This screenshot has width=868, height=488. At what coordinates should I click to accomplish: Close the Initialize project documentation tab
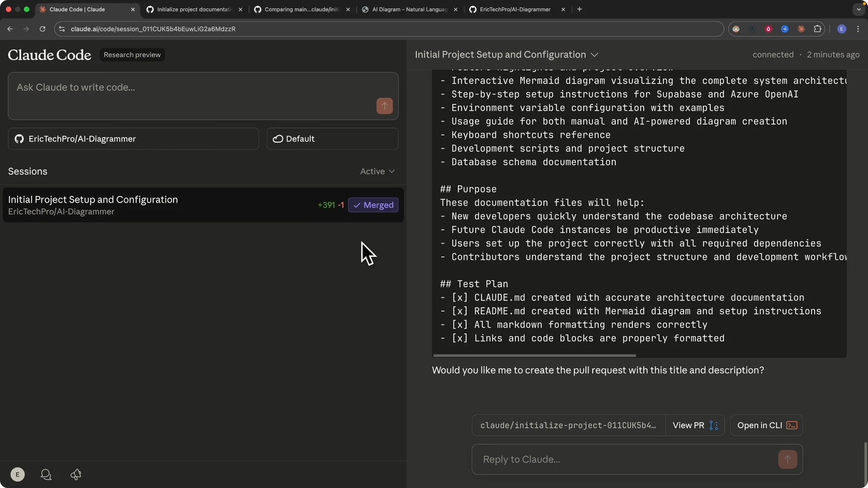click(240, 9)
